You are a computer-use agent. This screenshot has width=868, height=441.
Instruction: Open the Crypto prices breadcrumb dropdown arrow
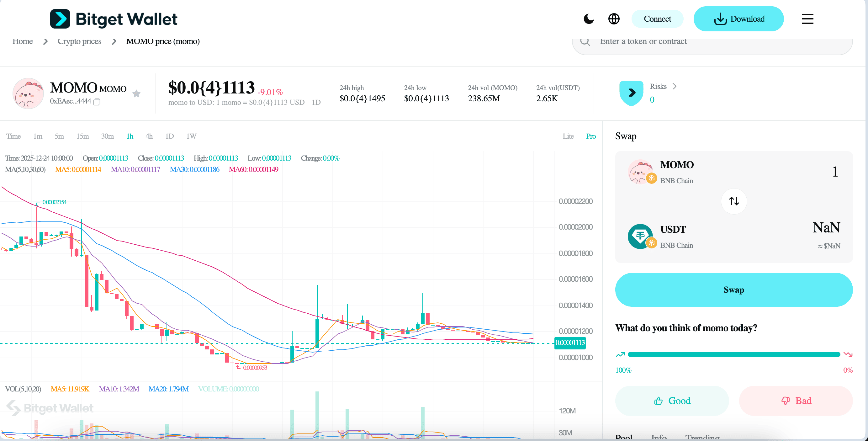click(x=114, y=41)
